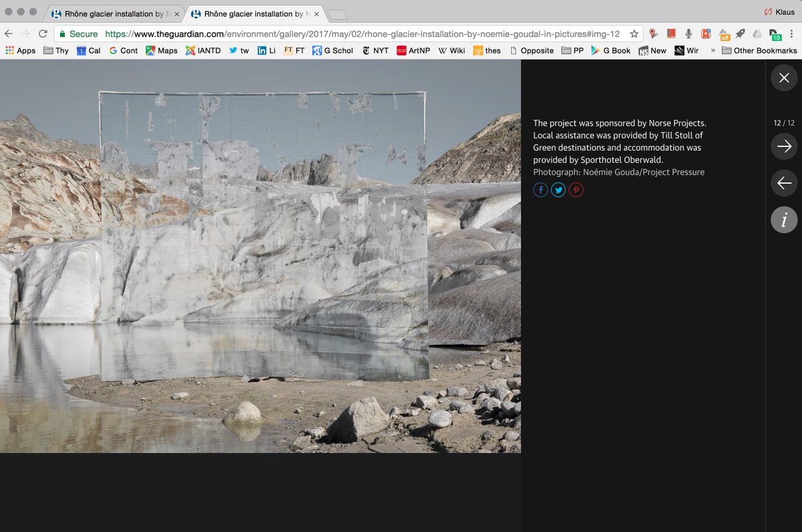Viewport: 802px width, 532px height.
Task: Close the first Rhône glacier tab
Action: coord(176,14)
